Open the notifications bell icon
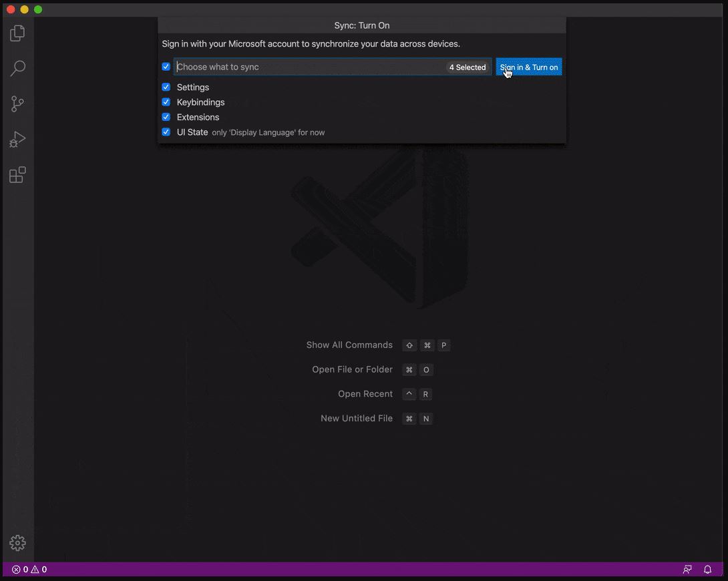The image size is (728, 581). click(707, 570)
